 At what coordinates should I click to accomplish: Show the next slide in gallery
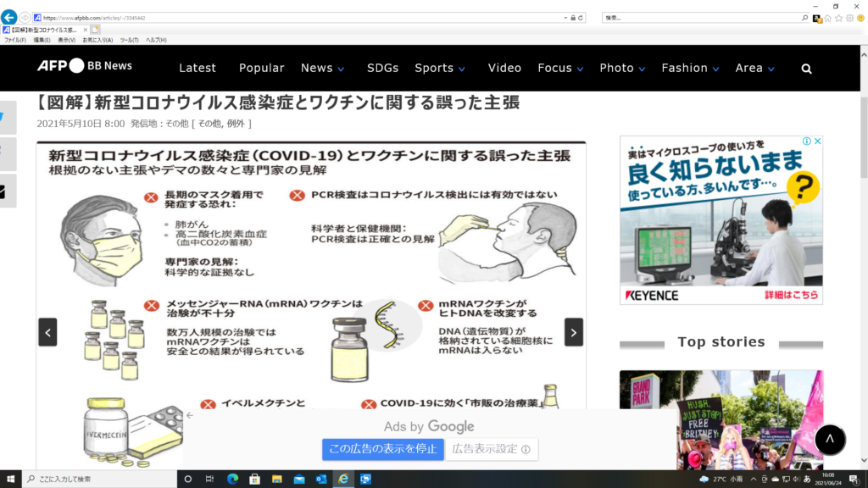point(574,332)
